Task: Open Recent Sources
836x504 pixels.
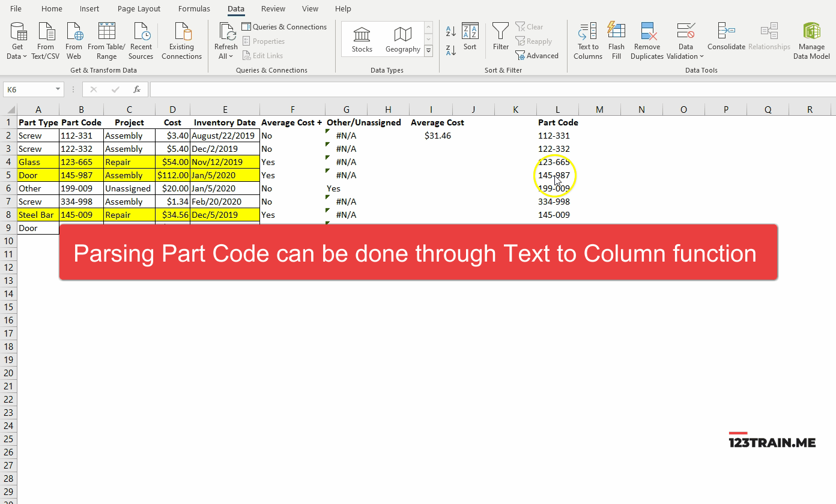Action: pyautogui.click(x=141, y=41)
